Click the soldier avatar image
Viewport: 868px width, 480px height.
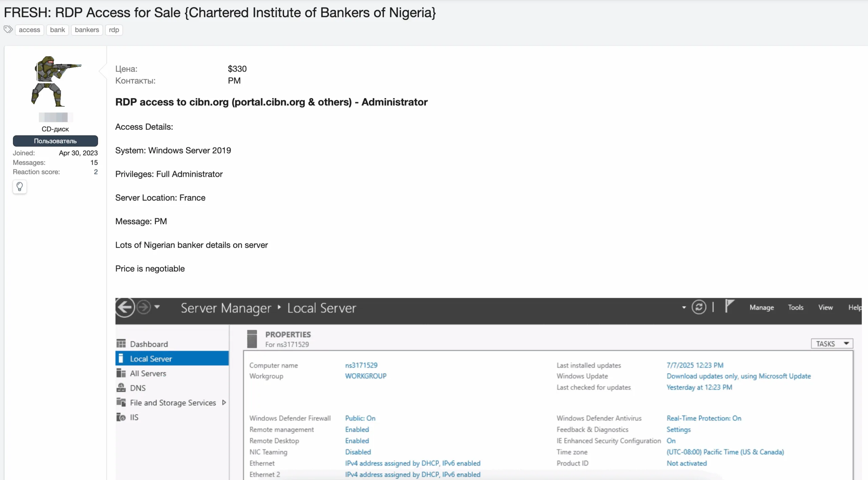pos(55,81)
